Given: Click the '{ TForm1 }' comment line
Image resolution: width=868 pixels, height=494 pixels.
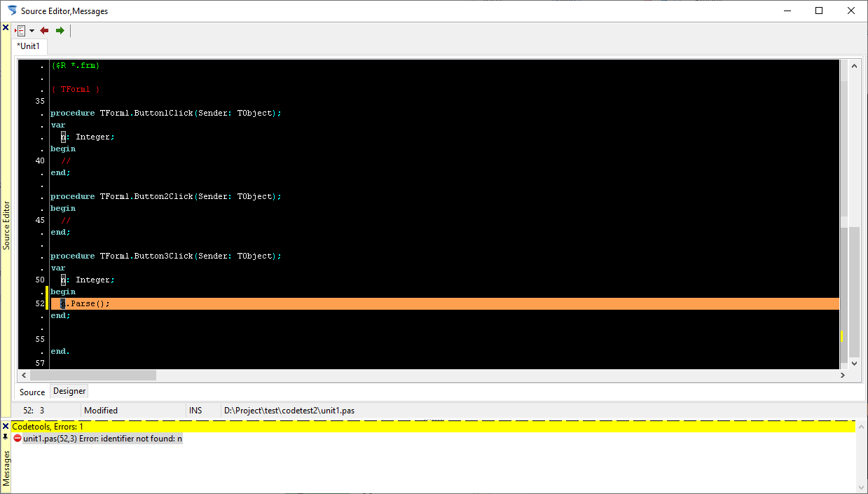Looking at the screenshot, I should [x=76, y=89].
